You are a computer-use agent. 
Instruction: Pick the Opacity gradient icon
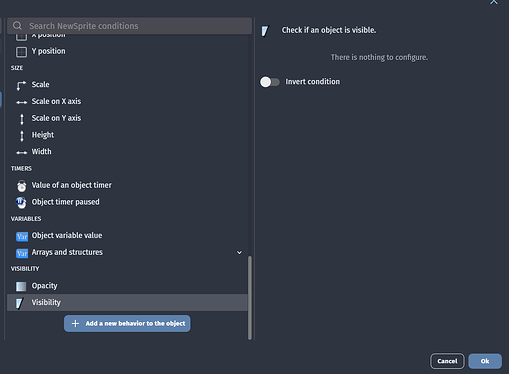pos(21,286)
